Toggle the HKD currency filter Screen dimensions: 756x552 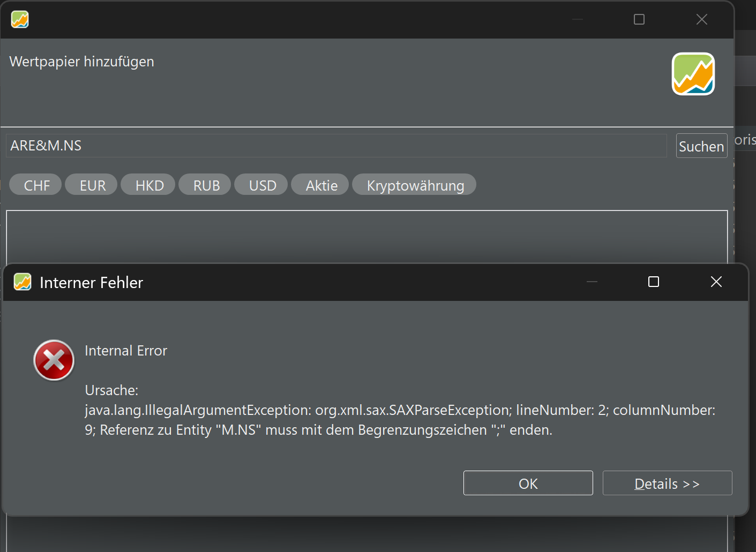tap(148, 185)
